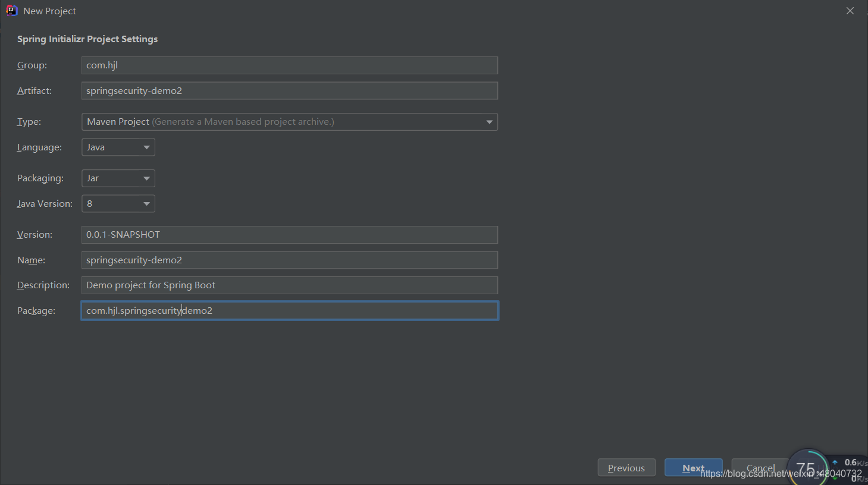Click the Name input field

[289, 260]
